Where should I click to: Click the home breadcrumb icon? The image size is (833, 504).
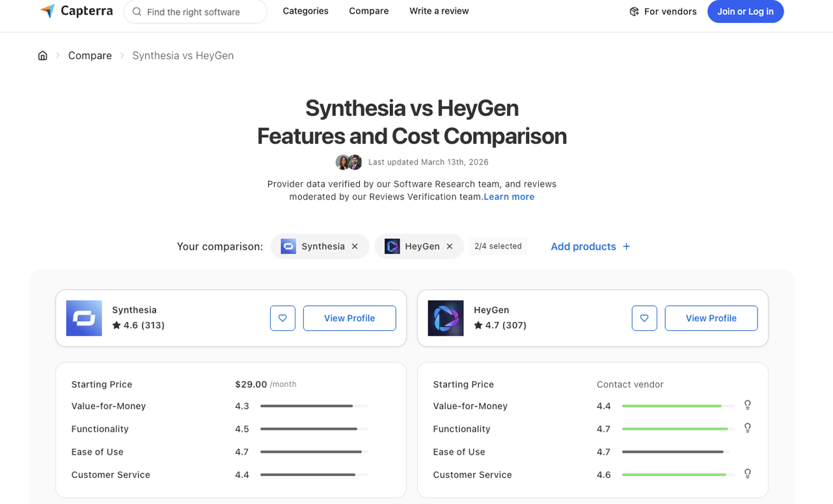click(x=42, y=55)
